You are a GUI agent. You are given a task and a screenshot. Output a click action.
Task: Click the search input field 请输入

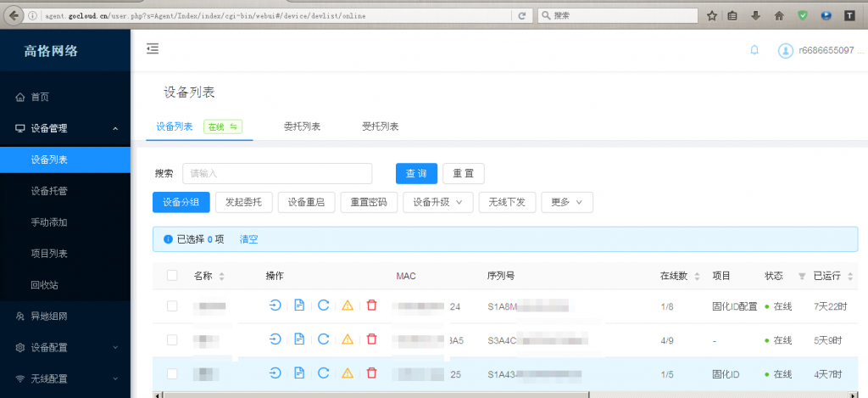click(277, 173)
